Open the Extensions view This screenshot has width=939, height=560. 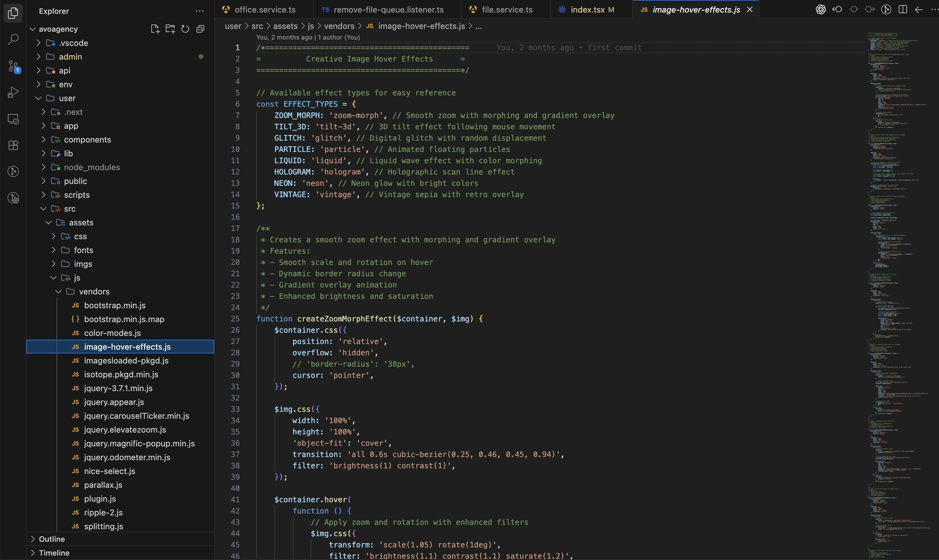click(x=13, y=145)
